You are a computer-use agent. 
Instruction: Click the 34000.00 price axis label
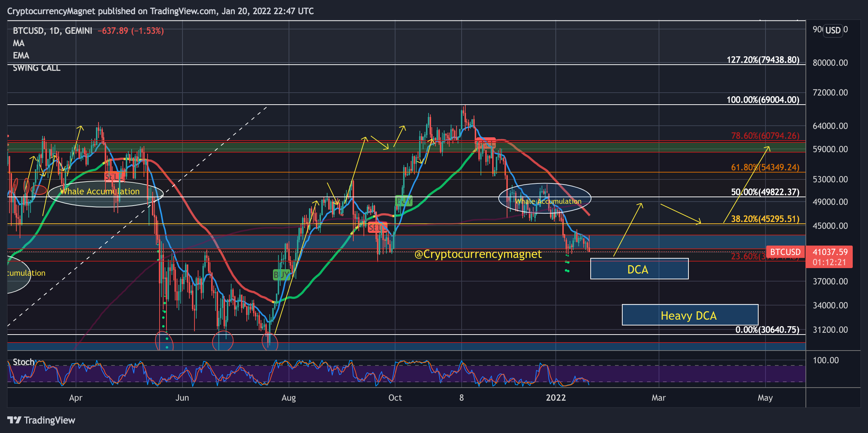coord(830,305)
